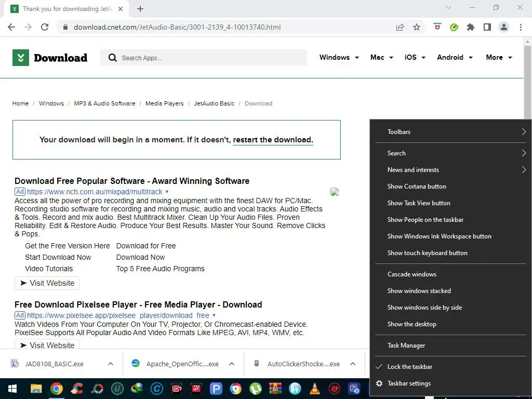Screen dimensions: 532x399
Task: Click Download Free Popular Software ad title
Action: [132, 181]
